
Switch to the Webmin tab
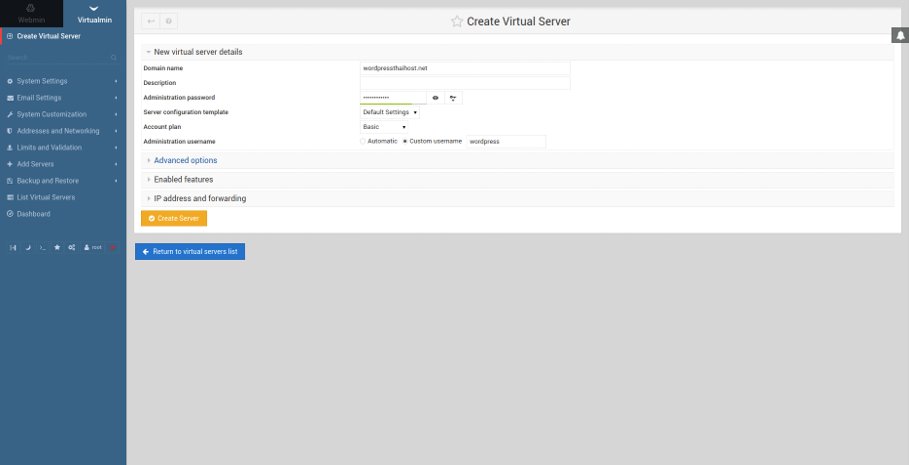click(x=31, y=14)
